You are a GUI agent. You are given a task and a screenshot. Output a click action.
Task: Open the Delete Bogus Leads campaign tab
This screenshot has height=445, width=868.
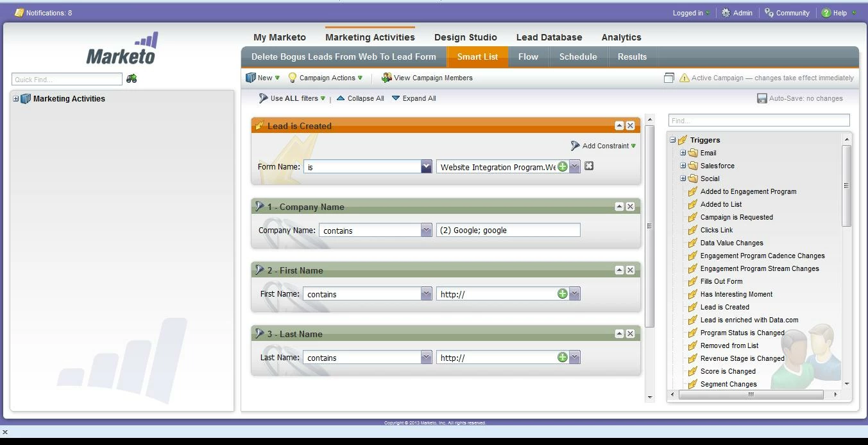click(x=344, y=57)
